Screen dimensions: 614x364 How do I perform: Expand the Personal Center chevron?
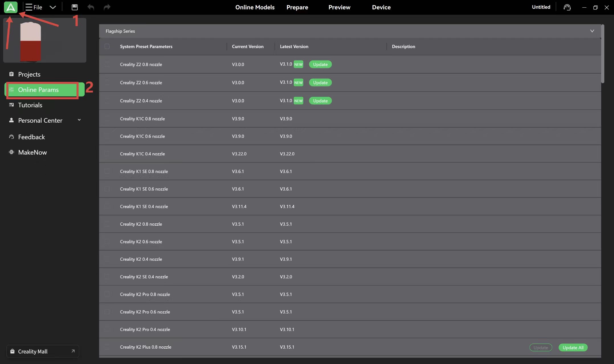[x=79, y=120]
